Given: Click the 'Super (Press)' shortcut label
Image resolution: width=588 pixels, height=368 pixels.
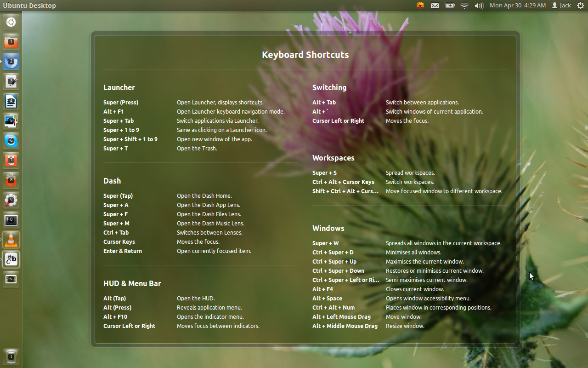Looking at the screenshot, I should (121, 103).
